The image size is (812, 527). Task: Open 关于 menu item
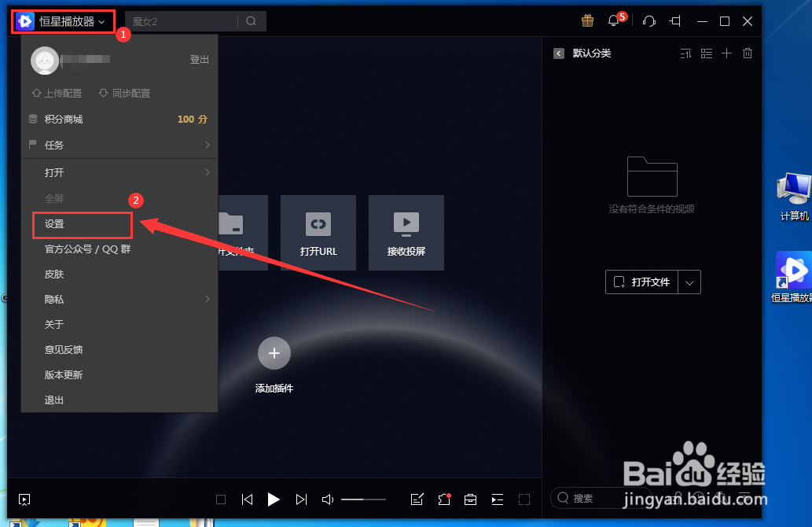coord(119,324)
